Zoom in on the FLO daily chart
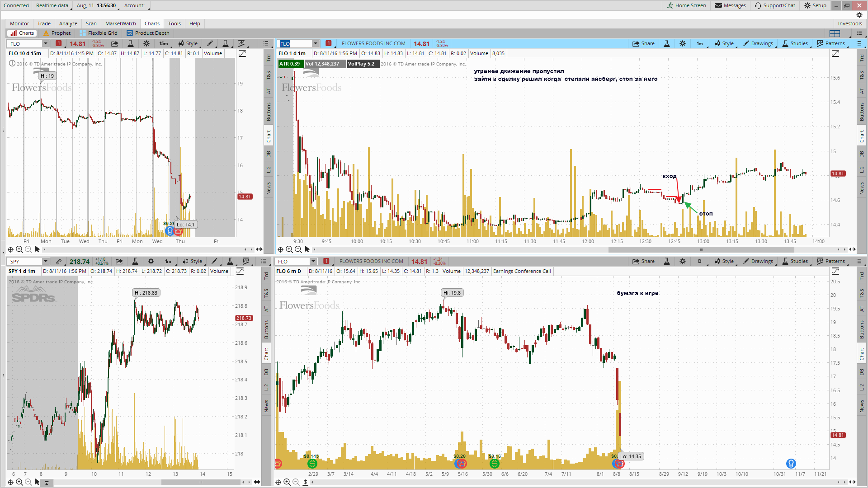Viewport: 868px width, 488px height. pos(287,483)
